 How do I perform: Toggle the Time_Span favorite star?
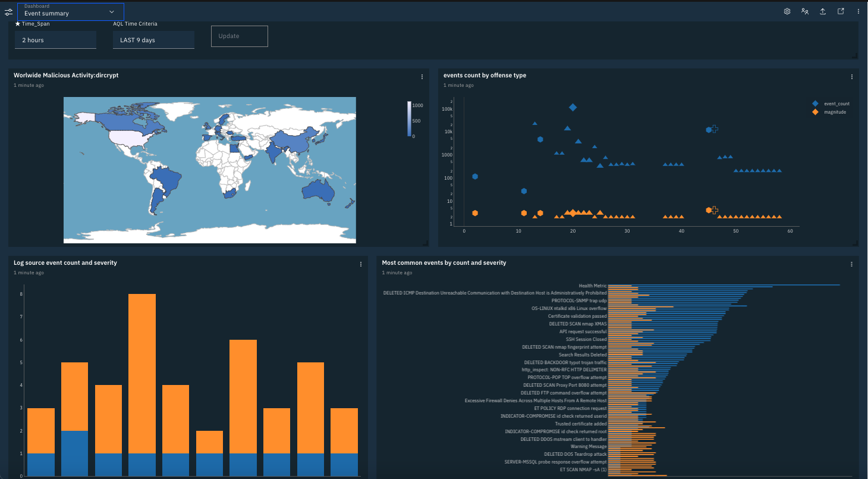(17, 24)
